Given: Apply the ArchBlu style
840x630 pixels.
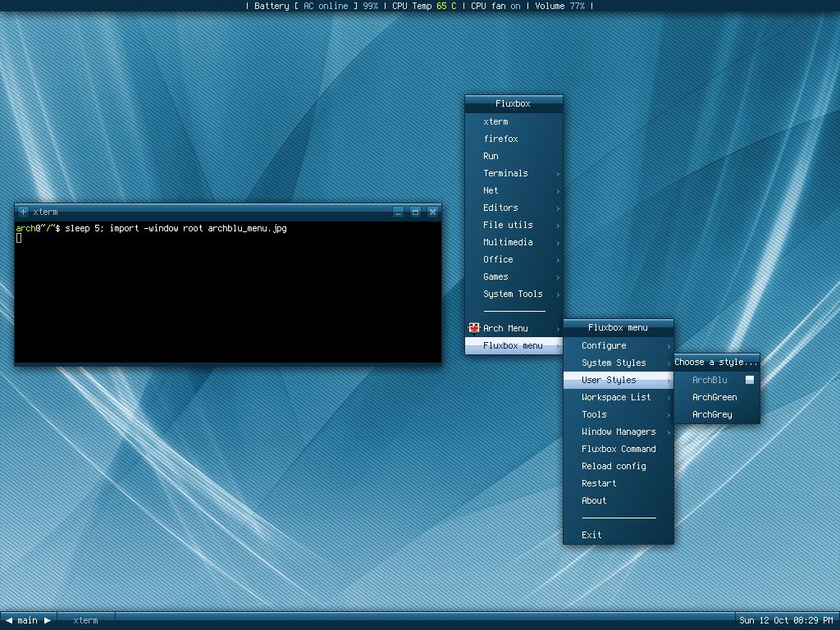Looking at the screenshot, I should click(717, 380).
